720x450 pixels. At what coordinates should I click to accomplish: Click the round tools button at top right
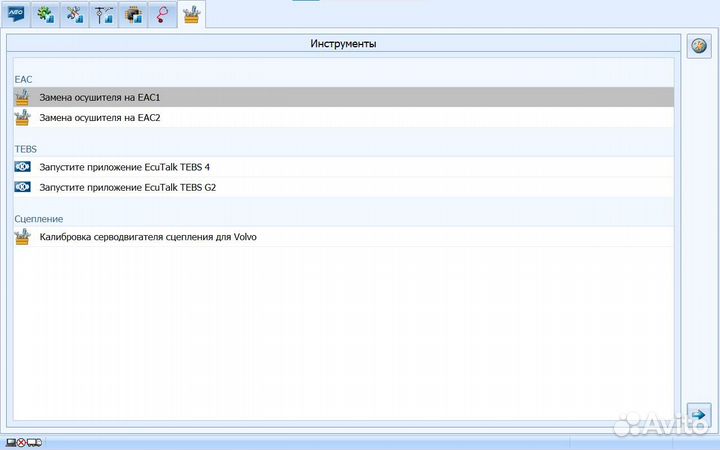click(699, 45)
